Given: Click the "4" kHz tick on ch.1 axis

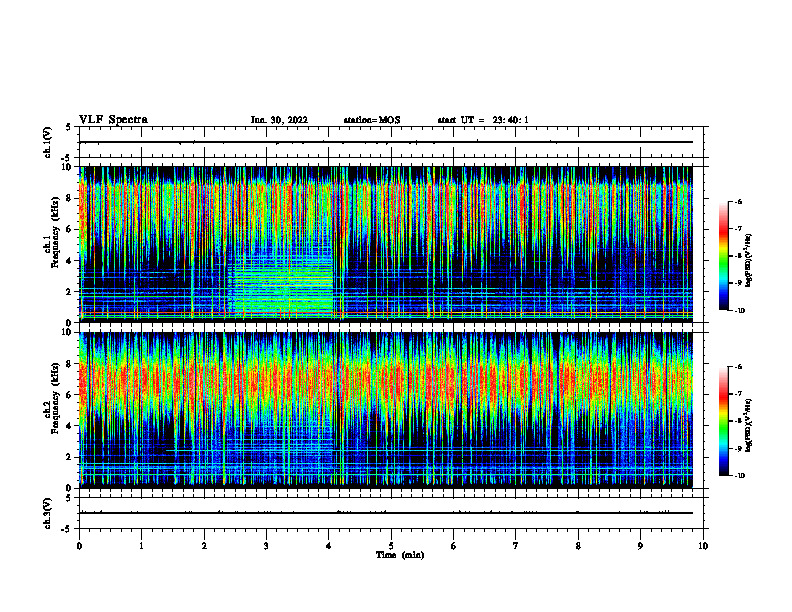Looking at the screenshot, I should 70,261.
